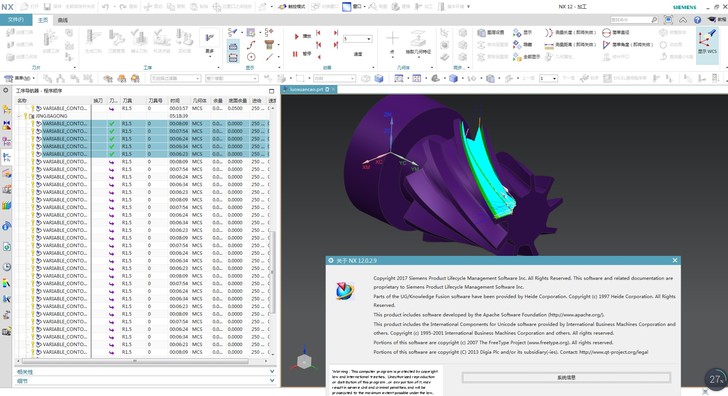728x396 pixels.
Task: Click the http://www.apache.org/ link in the About dialog
Action: (x=576, y=315)
